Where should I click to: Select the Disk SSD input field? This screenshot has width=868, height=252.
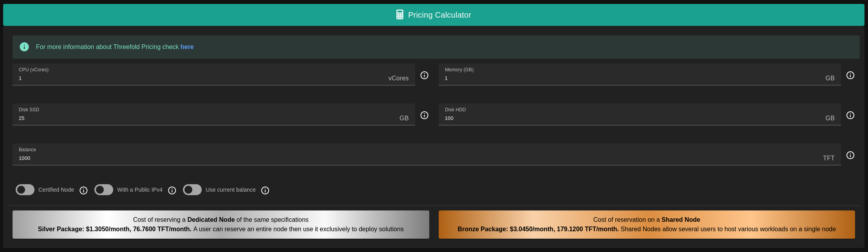point(196,118)
